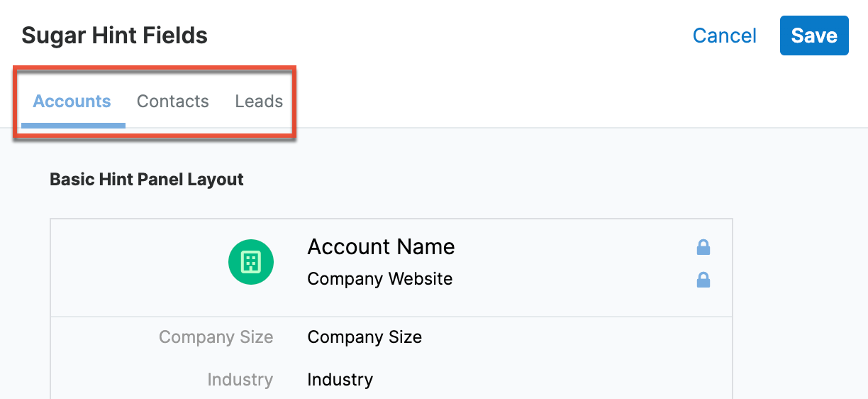The height and width of the screenshot is (399, 868).
Task: Click the Sugar Hint Fields title
Action: [x=115, y=35]
